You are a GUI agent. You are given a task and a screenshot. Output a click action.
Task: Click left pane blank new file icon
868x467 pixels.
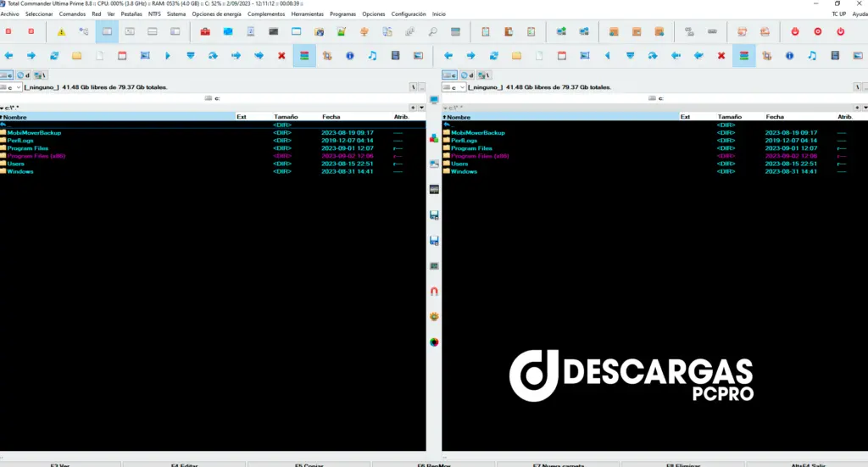(x=100, y=55)
